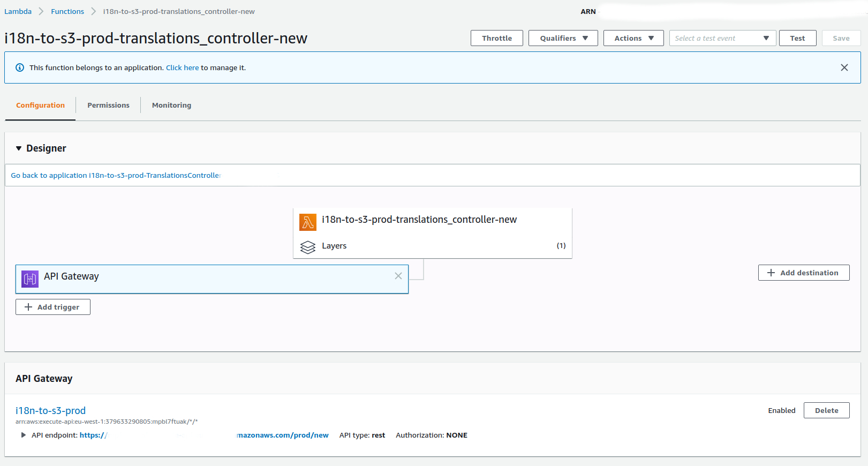
Task: Select the API Gateway trigger box
Action: point(212,279)
